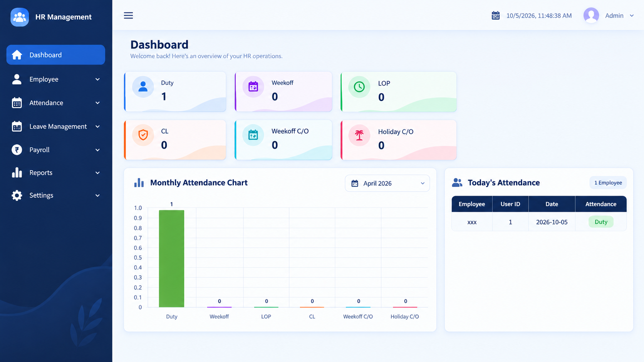Viewport: 644px width, 362px height.
Task: Open the Dashboard menu item
Action: (56, 55)
